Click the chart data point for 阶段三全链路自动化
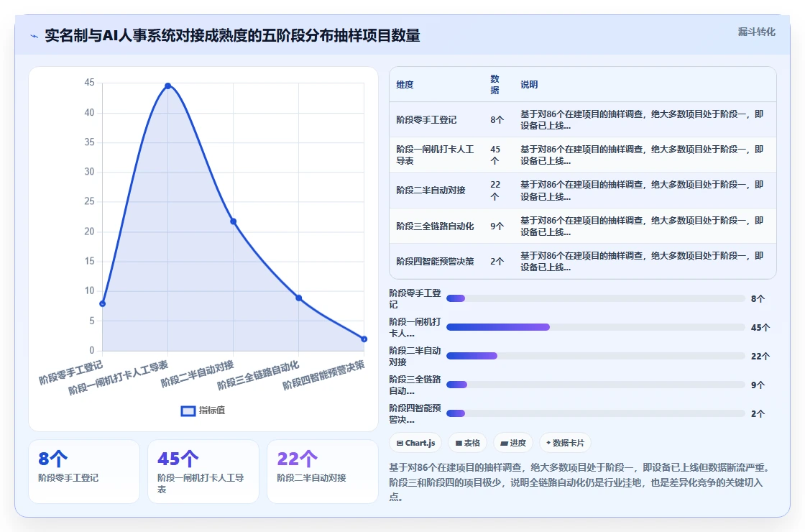 pyautogui.click(x=299, y=298)
